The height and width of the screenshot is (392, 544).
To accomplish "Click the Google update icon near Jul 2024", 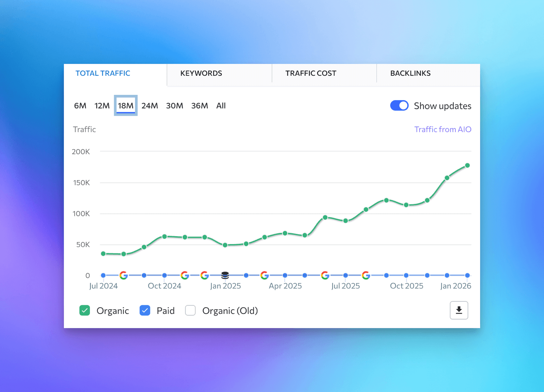I will pos(123,275).
